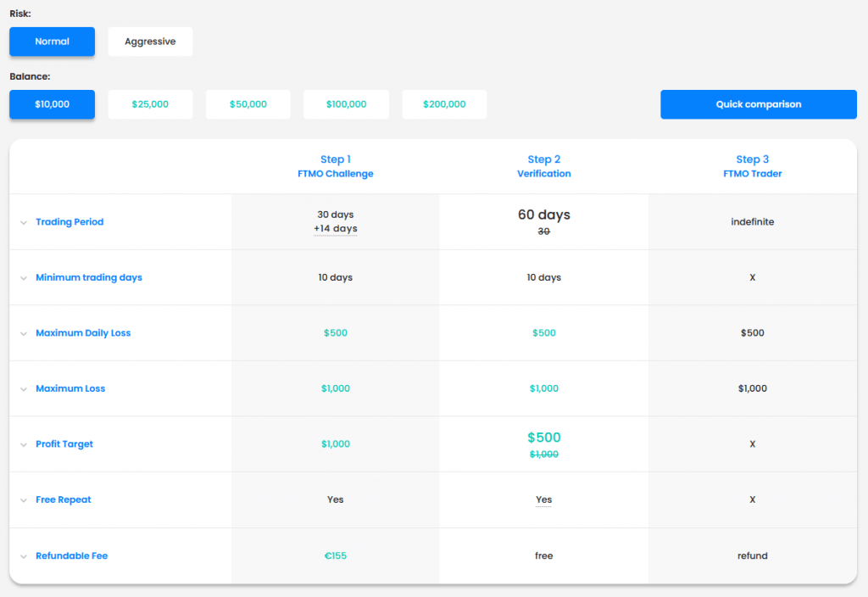Click the Step 2 Verification header

(x=544, y=166)
